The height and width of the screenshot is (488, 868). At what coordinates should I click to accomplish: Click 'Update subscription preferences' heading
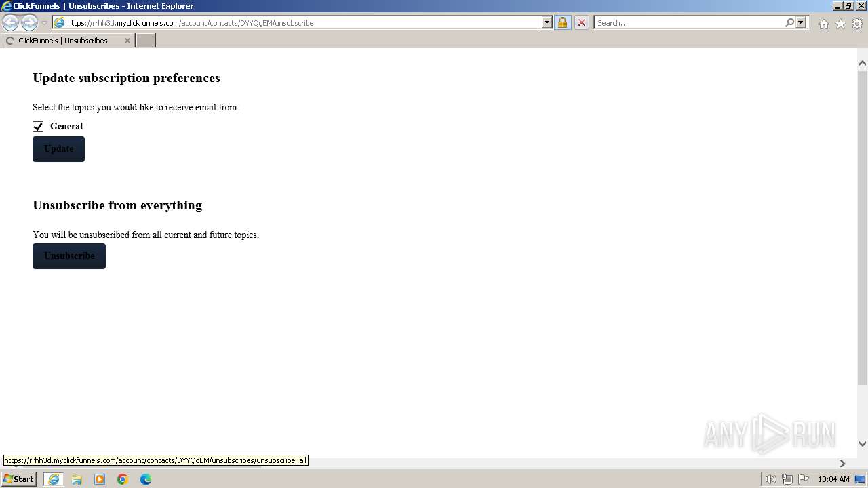[x=126, y=78]
